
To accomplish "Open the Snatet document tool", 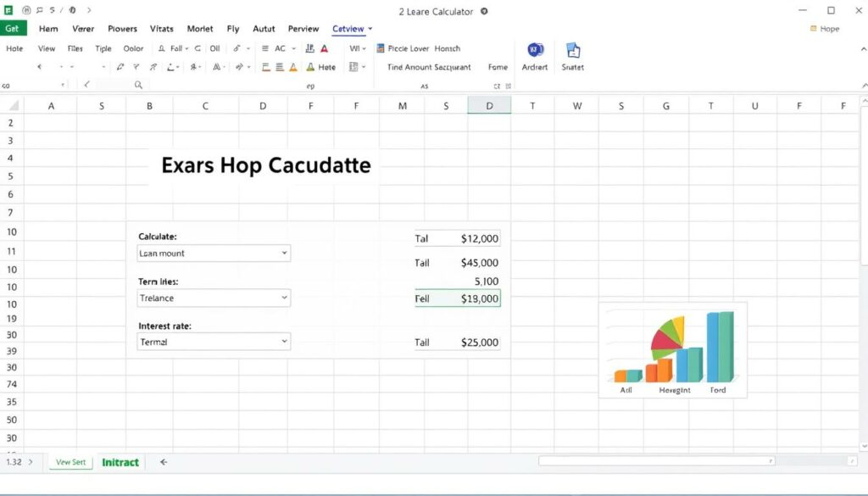I will pos(573,50).
